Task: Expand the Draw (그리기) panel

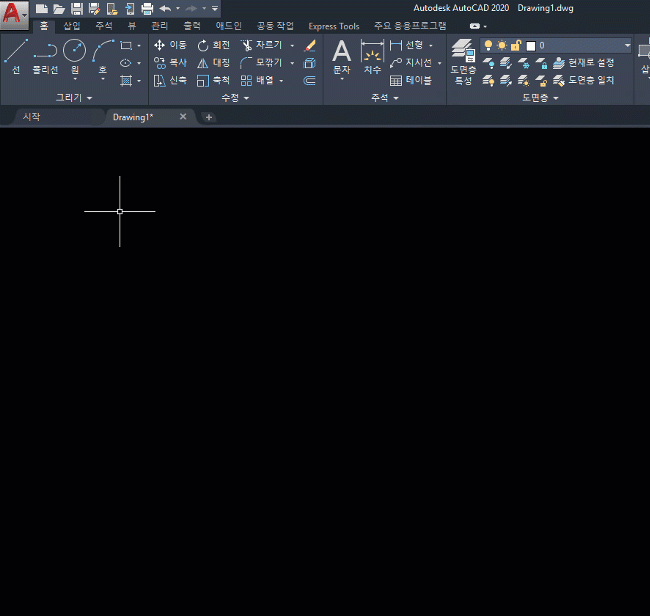Action: [74, 98]
